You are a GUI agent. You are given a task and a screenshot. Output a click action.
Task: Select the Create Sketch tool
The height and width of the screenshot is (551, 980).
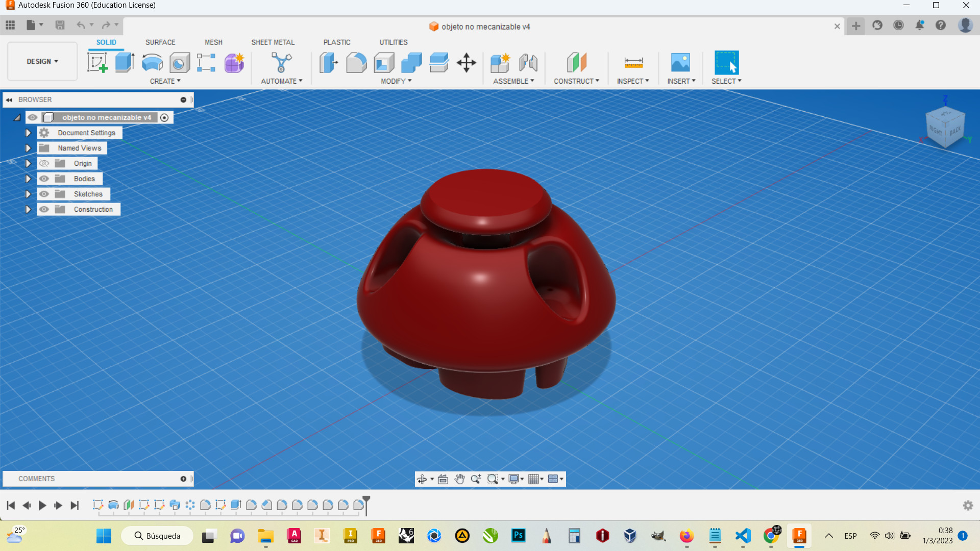click(97, 63)
